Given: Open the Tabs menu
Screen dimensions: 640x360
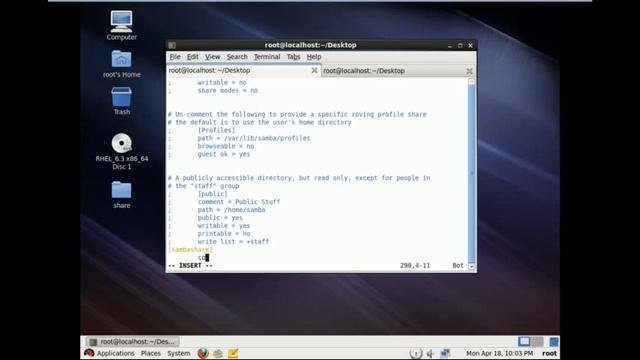Looking at the screenshot, I should (293, 57).
